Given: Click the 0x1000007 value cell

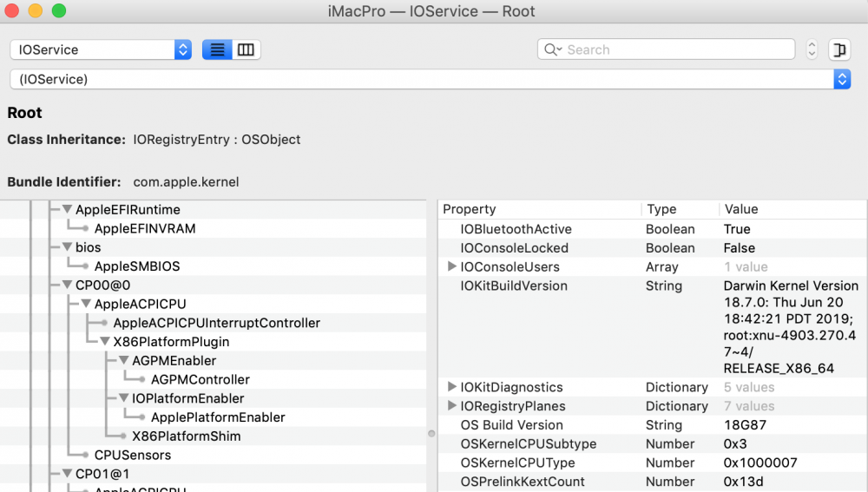Looking at the screenshot, I should (x=760, y=462).
